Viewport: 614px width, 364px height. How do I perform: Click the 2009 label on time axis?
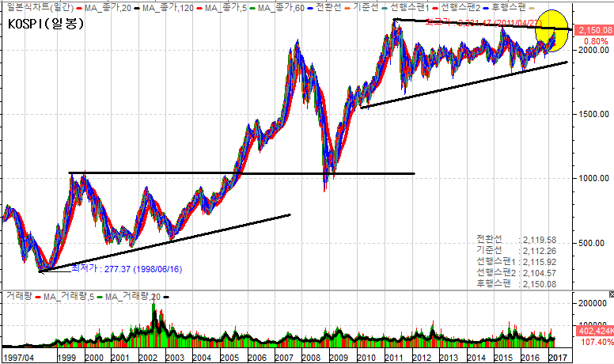point(339,357)
